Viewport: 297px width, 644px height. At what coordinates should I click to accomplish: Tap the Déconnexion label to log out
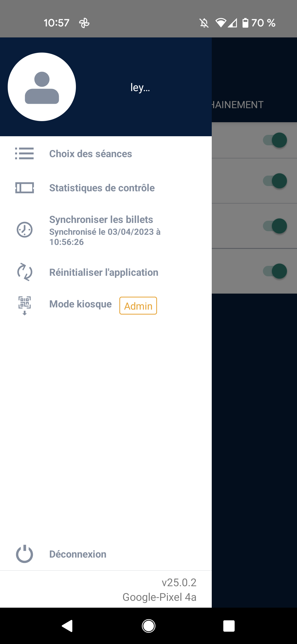click(x=78, y=554)
